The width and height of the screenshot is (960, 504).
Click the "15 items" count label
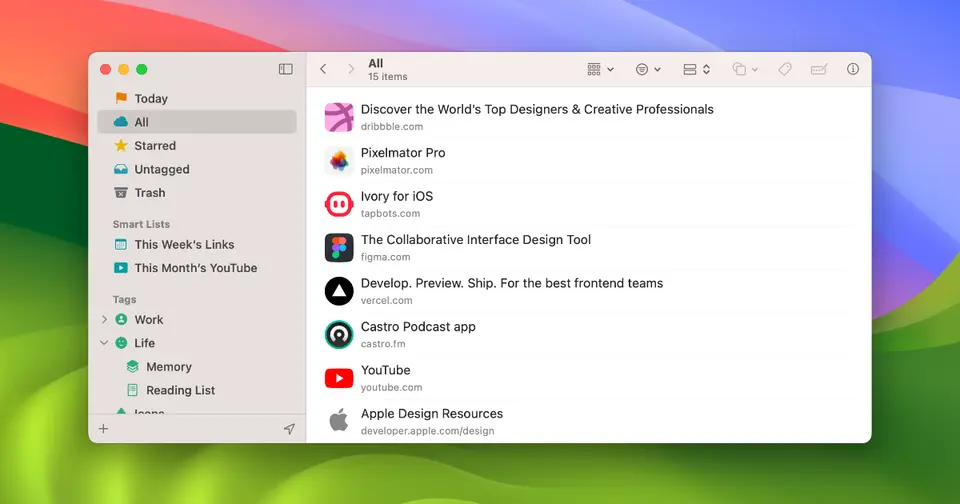388,77
